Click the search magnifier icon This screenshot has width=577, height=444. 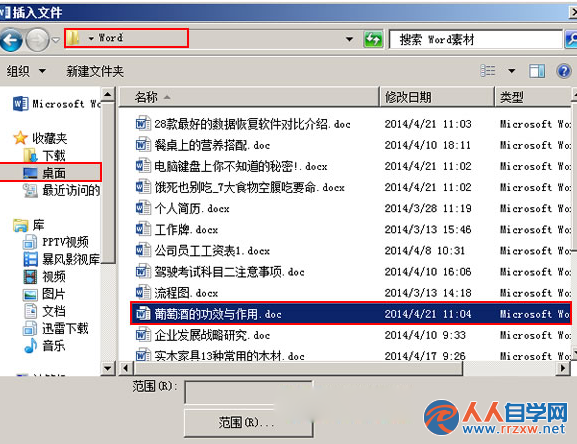571,39
